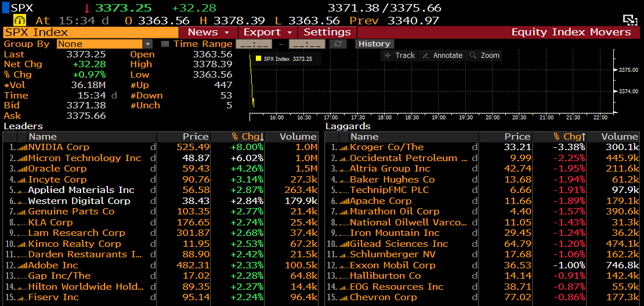Click the yellow gauge icon beside At 15:34
This screenshot has height=306, width=644.
click(x=20, y=20)
